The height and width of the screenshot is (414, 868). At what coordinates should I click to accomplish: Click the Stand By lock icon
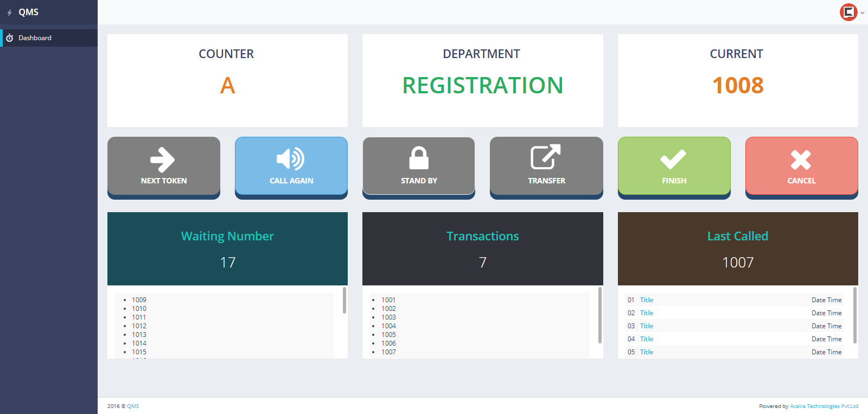coord(418,158)
